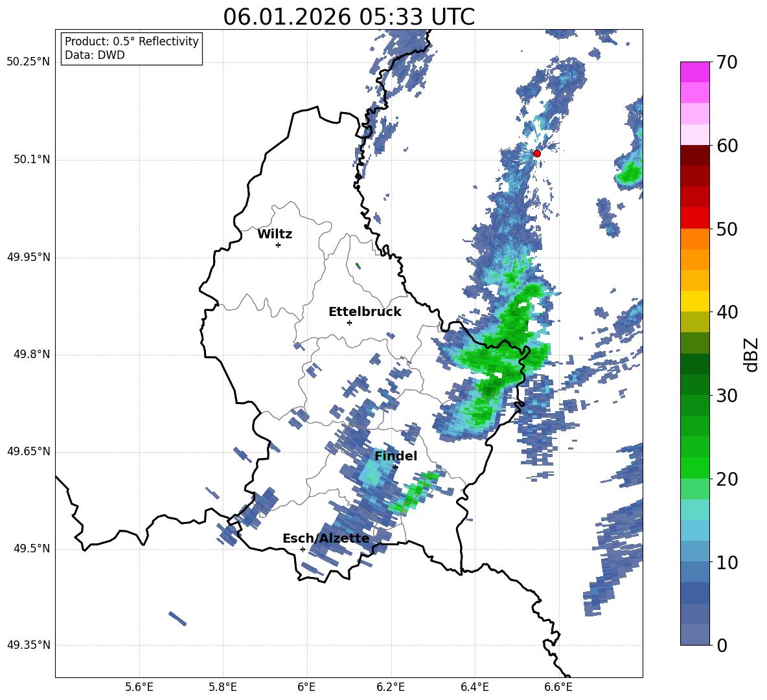Click the 5.8°E longitude label
The width and height of the screenshot is (767, 700).
click(x=223, y=687)
